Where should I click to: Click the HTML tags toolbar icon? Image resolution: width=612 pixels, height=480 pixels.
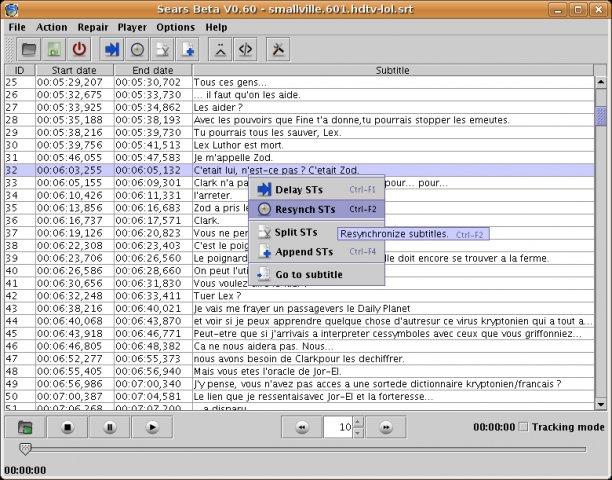(x=245, y=50)
